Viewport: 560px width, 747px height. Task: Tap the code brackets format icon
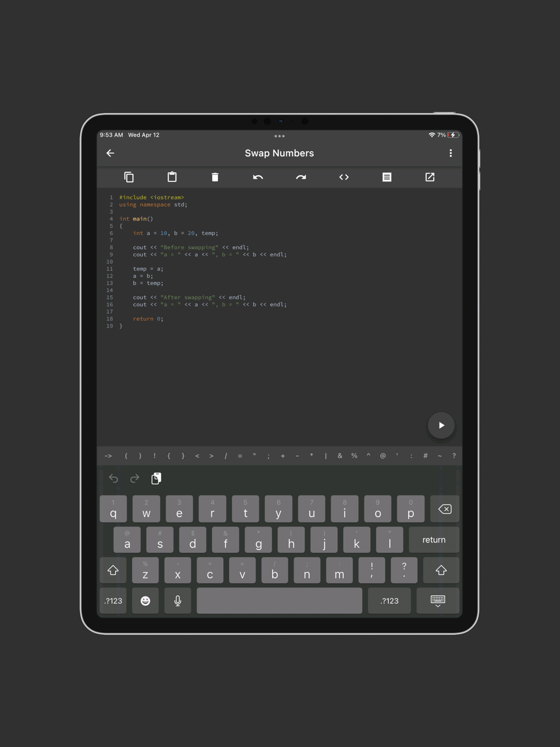(344, 177)
